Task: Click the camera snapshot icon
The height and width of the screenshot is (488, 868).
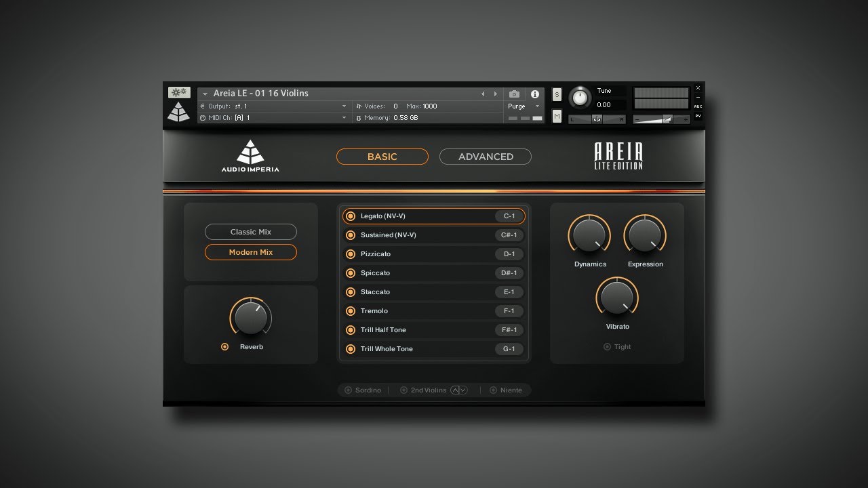Action: click(x=514, y=94)
